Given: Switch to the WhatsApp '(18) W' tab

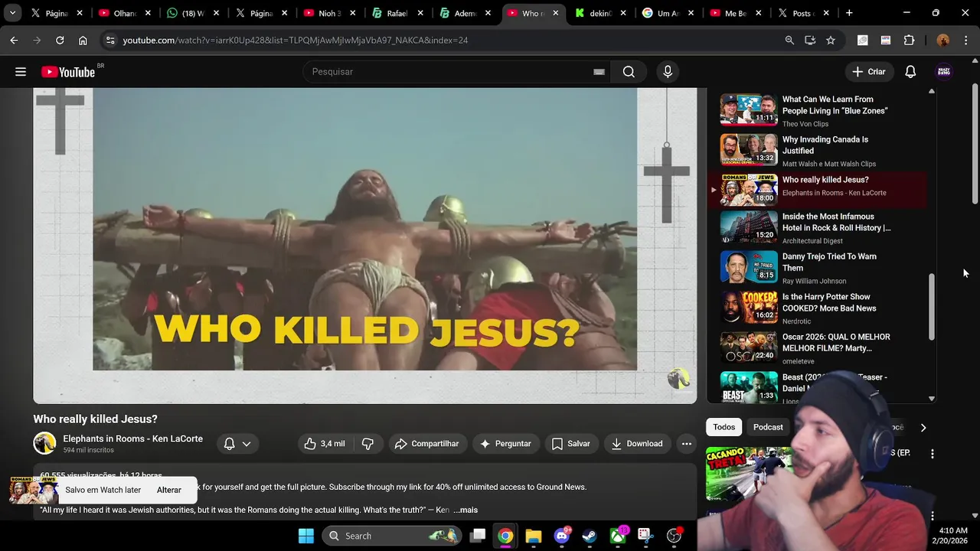Looking at the screenshot, I should click(191, 13).
